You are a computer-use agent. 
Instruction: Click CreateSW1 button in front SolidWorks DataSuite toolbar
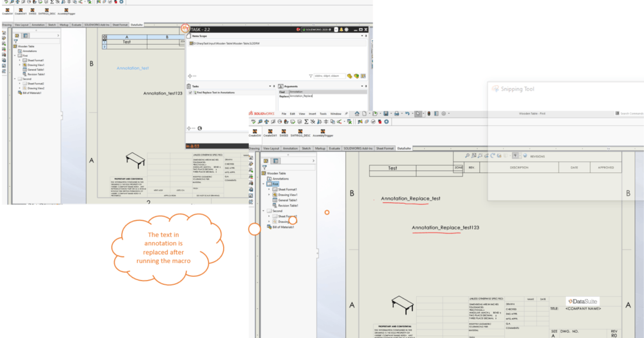(x=270, y=133)
